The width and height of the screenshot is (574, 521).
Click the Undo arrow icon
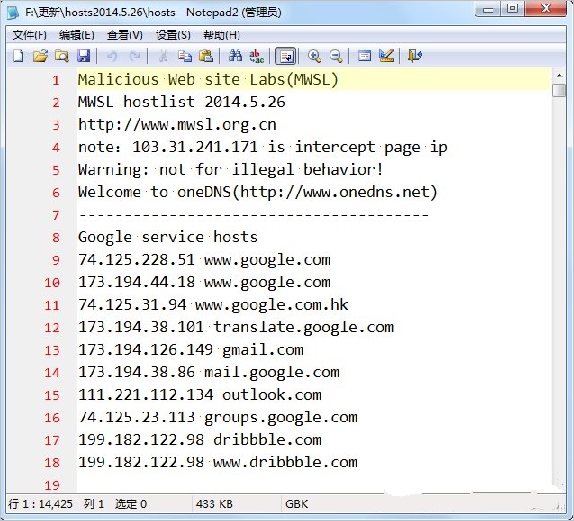tap(112, 56)
